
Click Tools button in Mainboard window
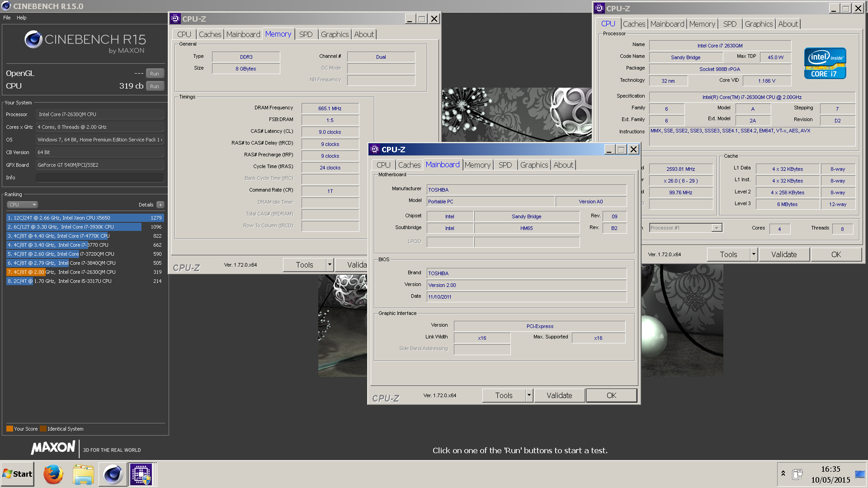(504, 395)
